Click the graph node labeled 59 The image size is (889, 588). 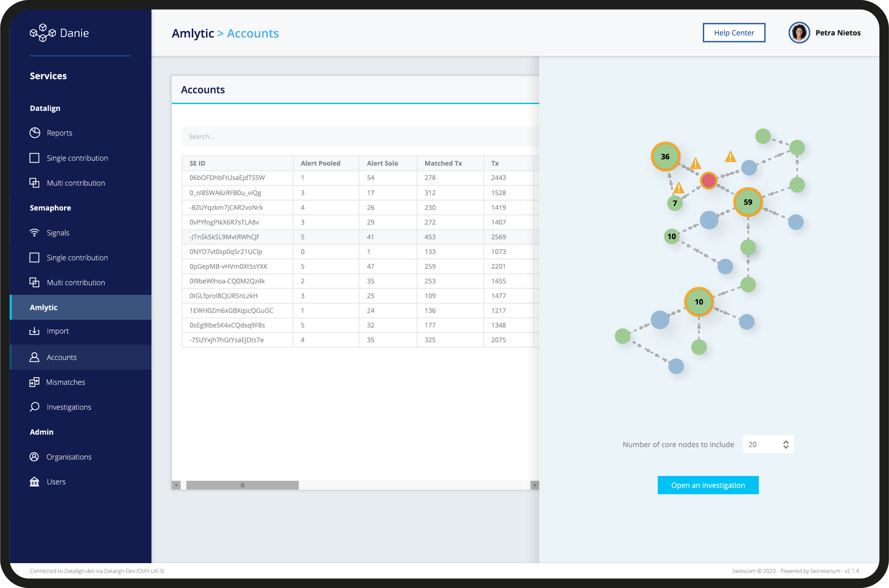point(747,202)
